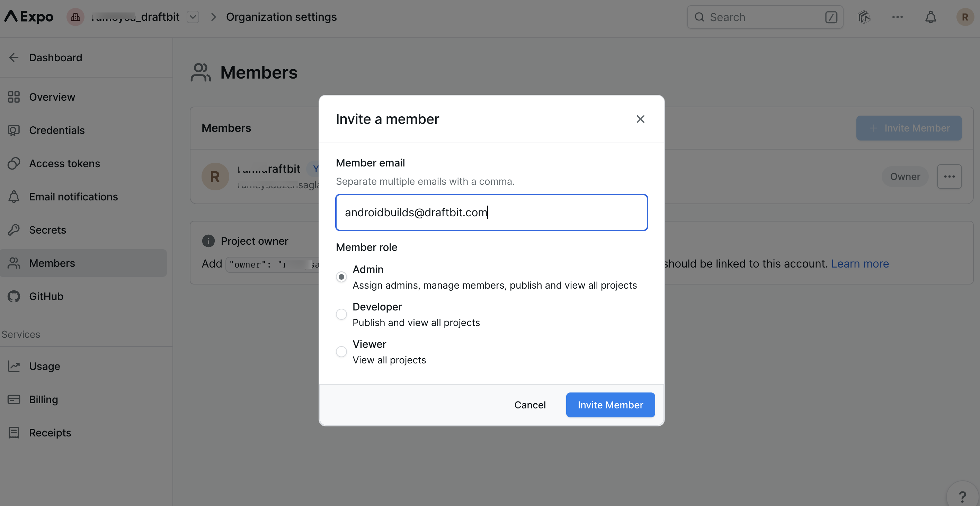Click Cancel in the invite dialog
The height and width of the screenshot is (506, 980).
(529, 405)
